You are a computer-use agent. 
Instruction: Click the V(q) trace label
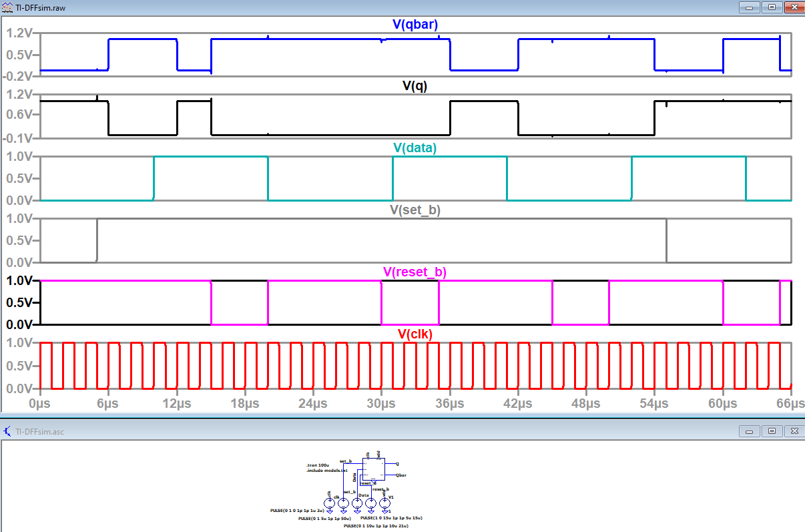415,85
